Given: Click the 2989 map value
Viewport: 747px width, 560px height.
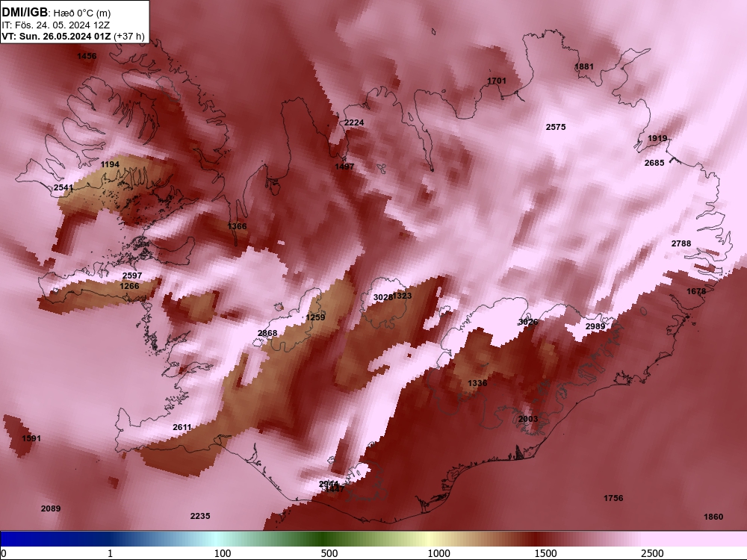Looking at the screenshot, I should click(x=595, y=326).
